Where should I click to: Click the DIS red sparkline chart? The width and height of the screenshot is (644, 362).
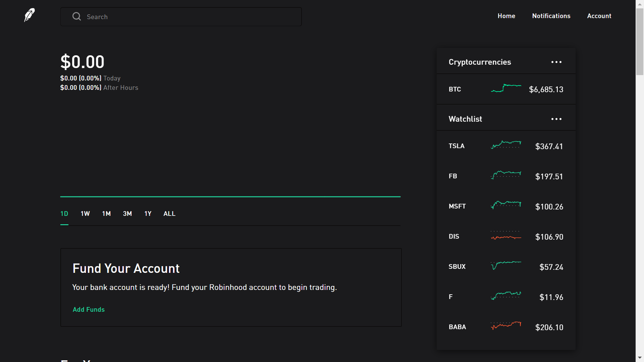point(506,235)
